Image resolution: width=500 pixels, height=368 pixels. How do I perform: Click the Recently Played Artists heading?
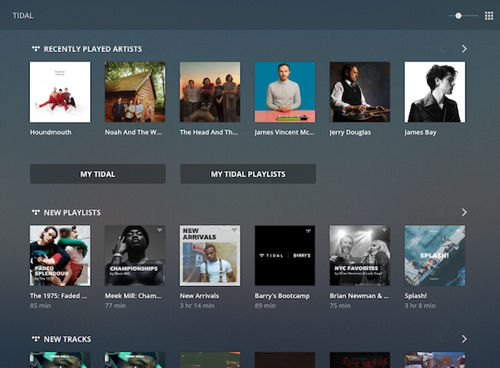93,49
